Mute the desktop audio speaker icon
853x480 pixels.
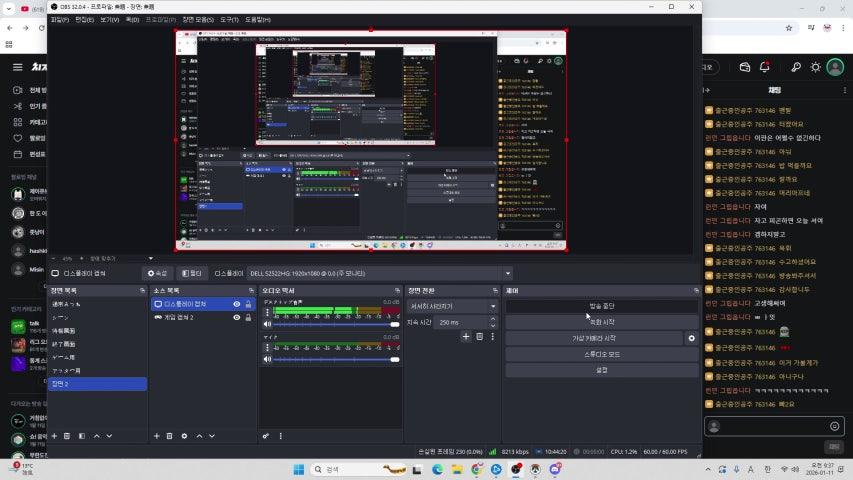[267, 324]
